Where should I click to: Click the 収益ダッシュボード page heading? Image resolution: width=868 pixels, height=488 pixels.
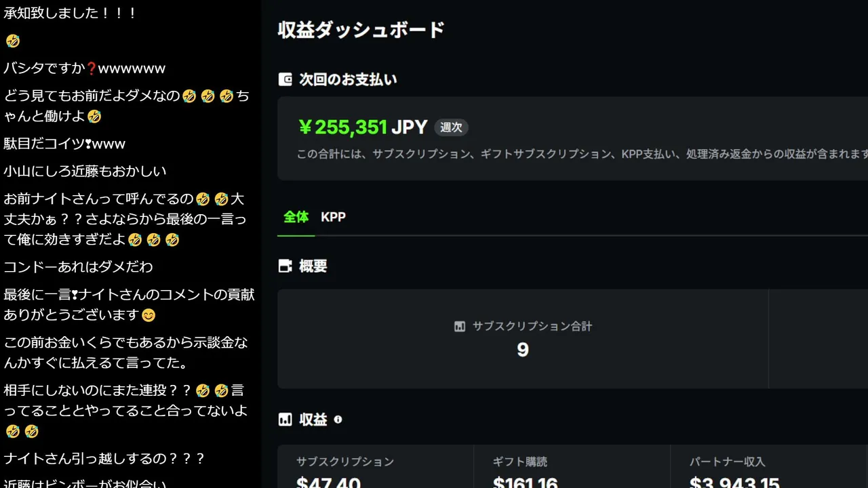(361, 30)
